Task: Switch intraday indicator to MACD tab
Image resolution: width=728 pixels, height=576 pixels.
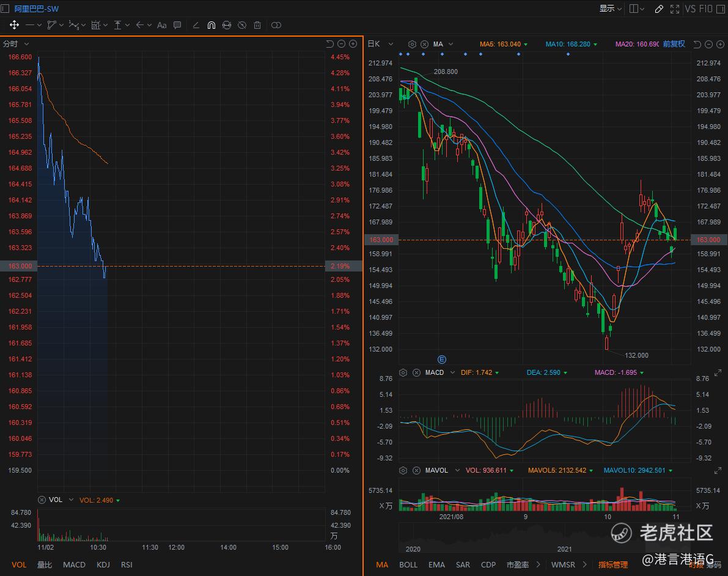Action: [x=75, y=564]
